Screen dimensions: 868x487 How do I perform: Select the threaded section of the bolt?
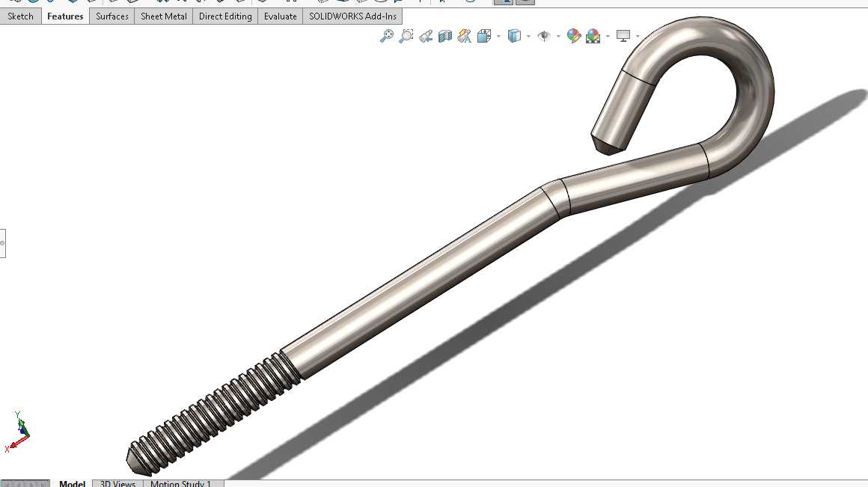tap(213, 414)
